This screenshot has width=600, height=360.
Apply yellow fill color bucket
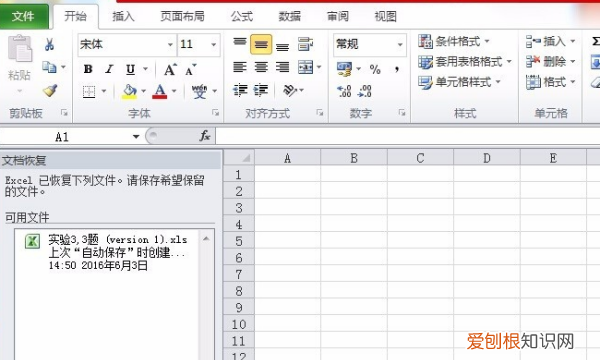[x=129, y=91]
